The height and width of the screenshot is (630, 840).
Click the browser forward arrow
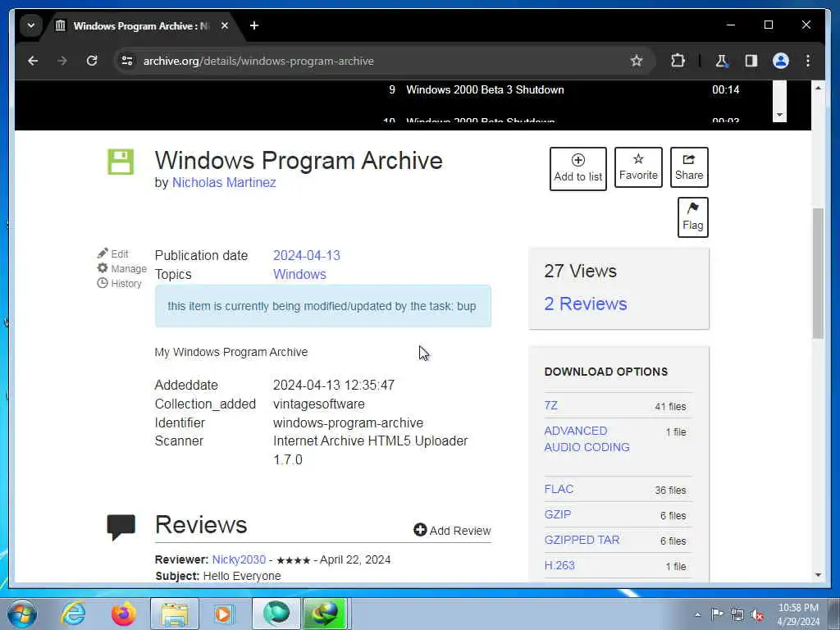click(x=62, y=61)
